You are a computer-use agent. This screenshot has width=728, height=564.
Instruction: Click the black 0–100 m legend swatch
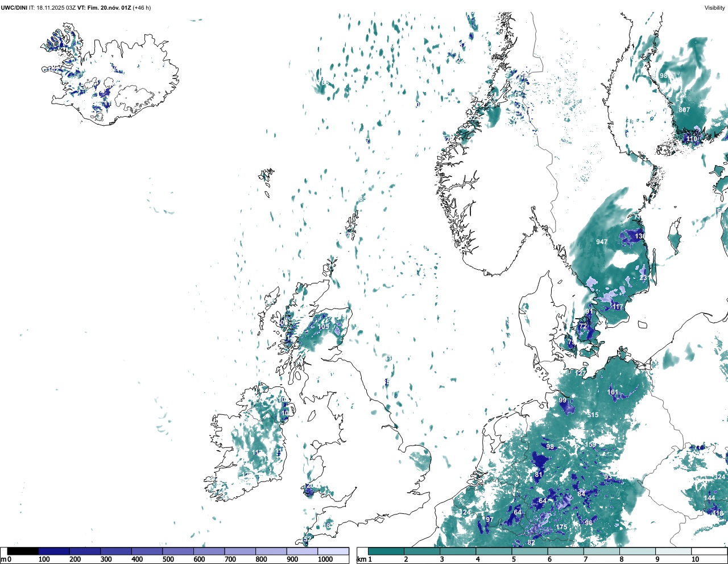click(23, 551)
